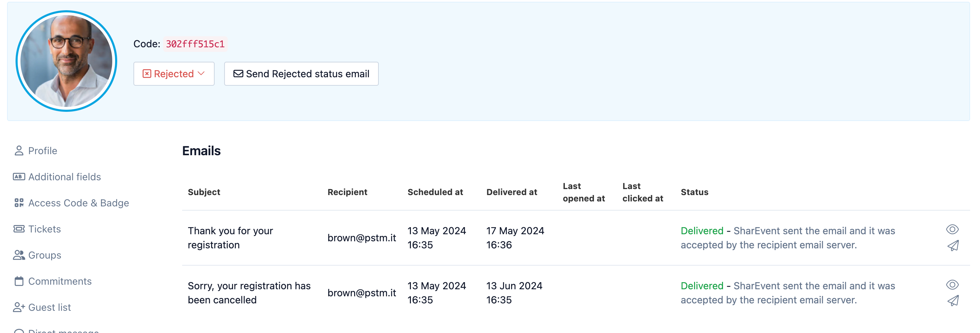The height and width of the screenshot is (333, 980).
Task: Click the Groups people icon
Action: tap(19, 255)
